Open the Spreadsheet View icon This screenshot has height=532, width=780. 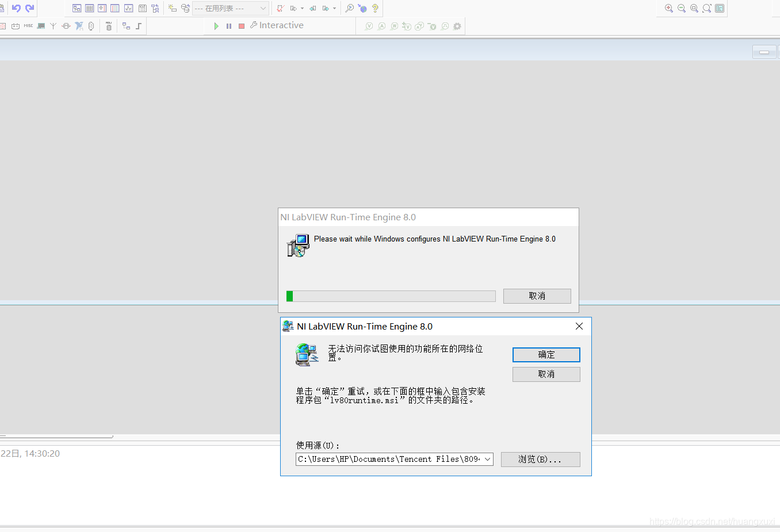pos(89,8)
